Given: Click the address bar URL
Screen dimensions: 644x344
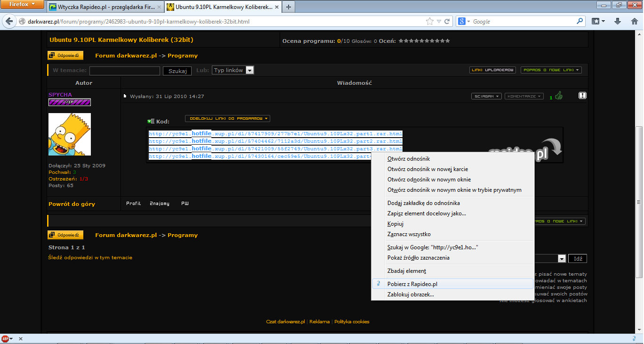Looking at the screenshot, I should tap(138, 22).
